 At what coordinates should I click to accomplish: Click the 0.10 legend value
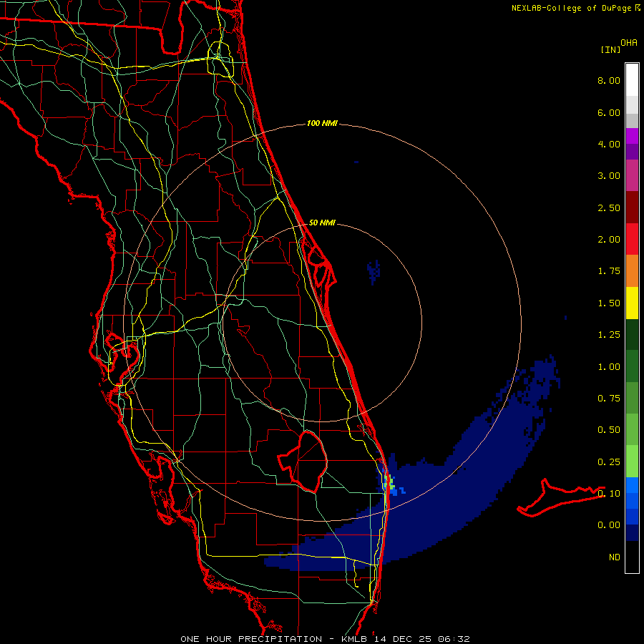coord(609,494)
